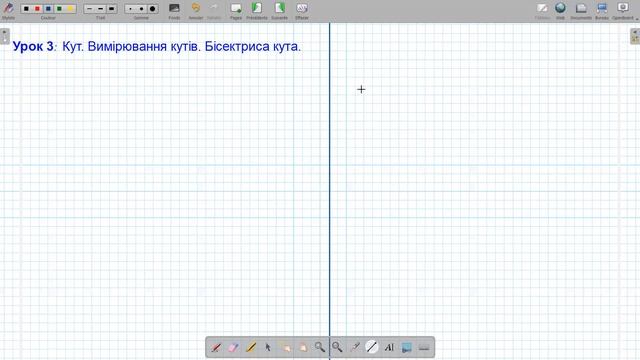
Task: Select the Laser pointer tool
Action: [x=354, y=347]
